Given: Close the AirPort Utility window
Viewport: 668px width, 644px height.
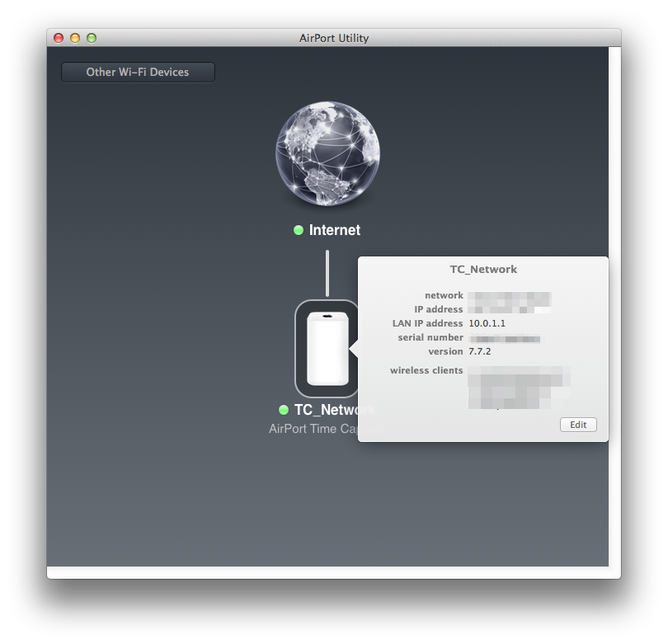Looking at the screenshot, I should 59,38.
